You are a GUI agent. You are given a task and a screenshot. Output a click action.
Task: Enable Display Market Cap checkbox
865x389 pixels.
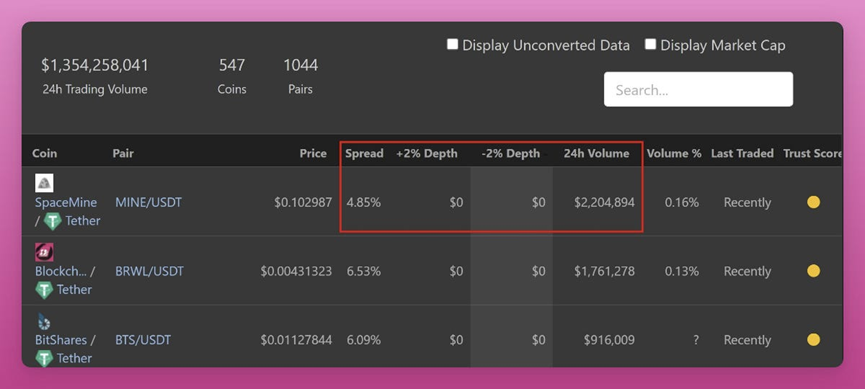pos(650,45)
